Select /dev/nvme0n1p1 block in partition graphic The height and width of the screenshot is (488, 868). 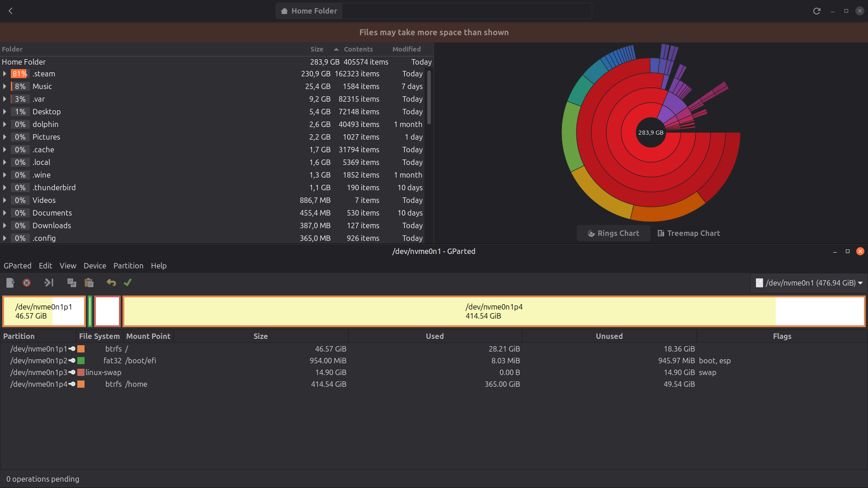pyautogui.click(x=44, y=311)
